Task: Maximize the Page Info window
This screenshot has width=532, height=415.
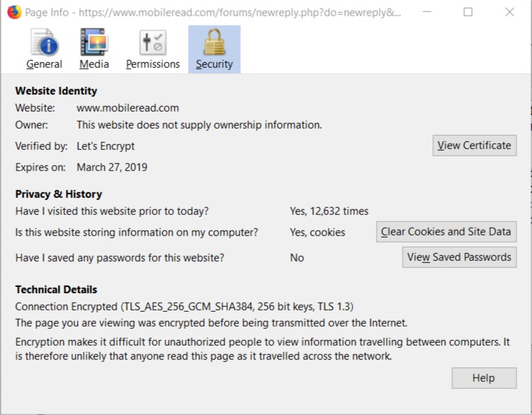Action: [468, 12]
